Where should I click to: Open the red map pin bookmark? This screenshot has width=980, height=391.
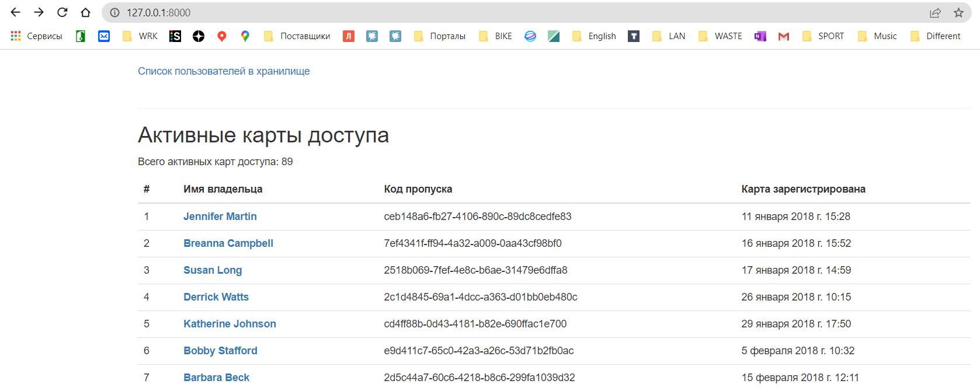coord(222,36)
